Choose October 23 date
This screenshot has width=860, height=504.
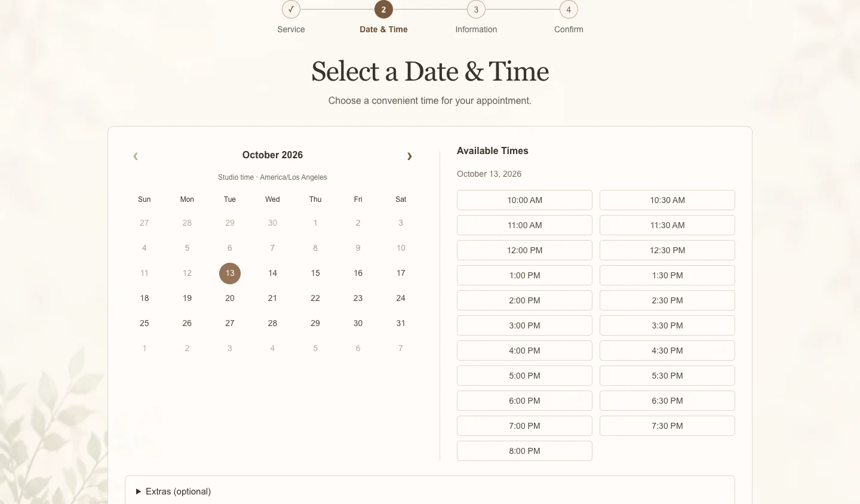pos(358,298)
